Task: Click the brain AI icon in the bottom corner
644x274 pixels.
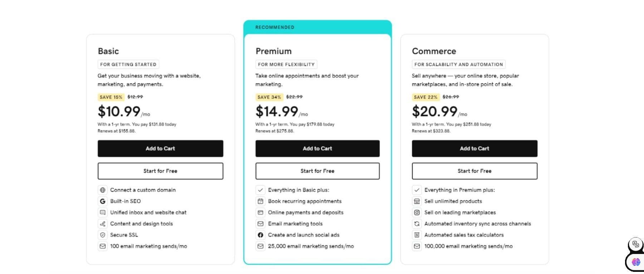Action: click(x=635, y=262)
